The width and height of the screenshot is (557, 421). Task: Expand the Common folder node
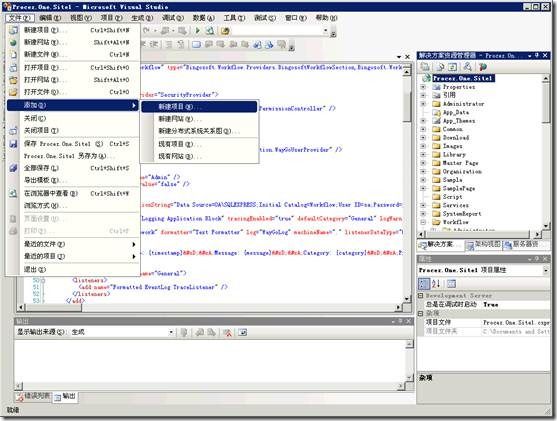pyautogui.click(x=423, y=129)
